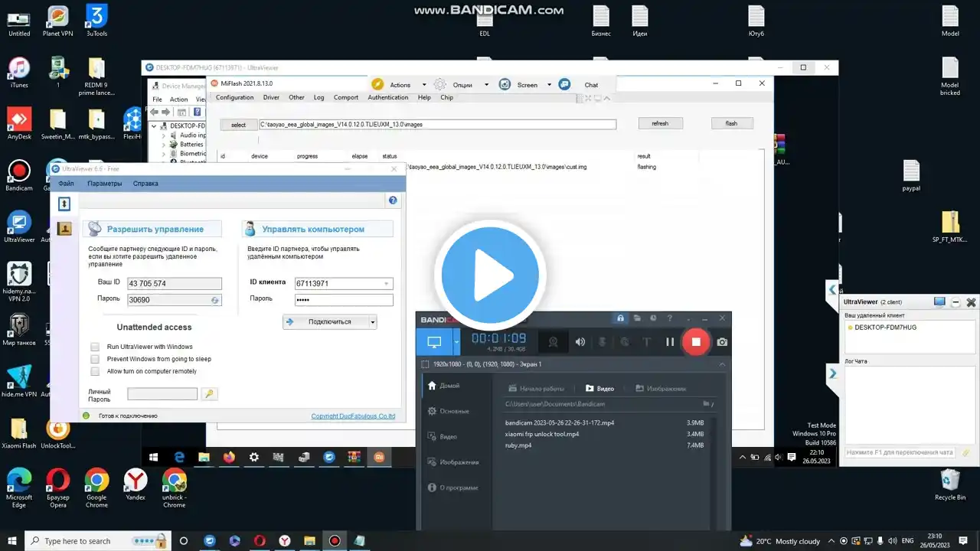
Task: Refresh UltraViewer password icon beside 30690
Action: 215,301
